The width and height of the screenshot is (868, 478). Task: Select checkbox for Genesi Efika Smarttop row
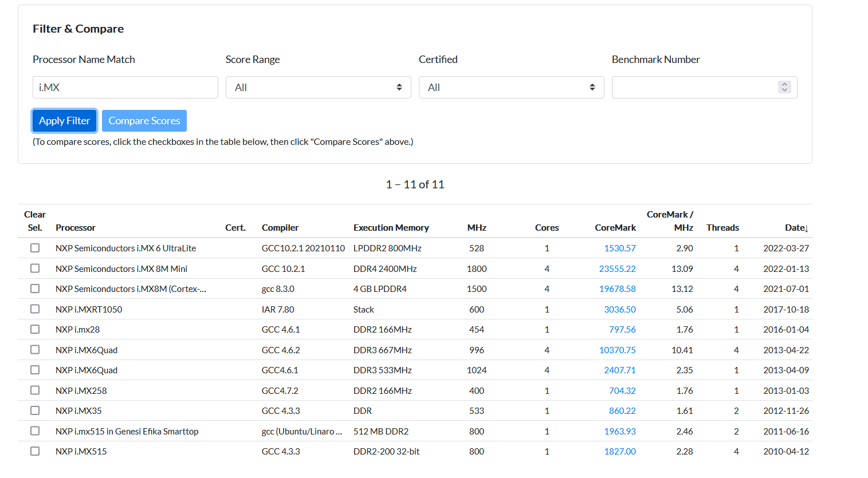[x=35, y=430]
